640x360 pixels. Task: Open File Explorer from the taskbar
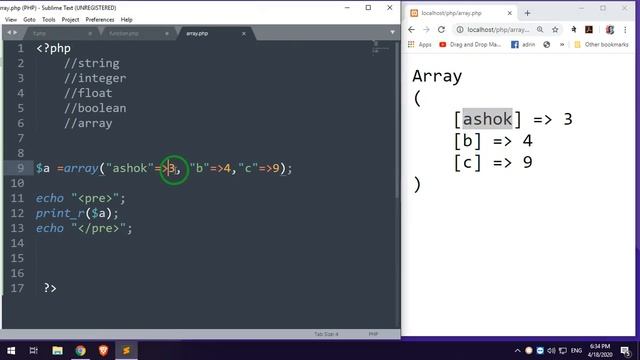point(57,350)
